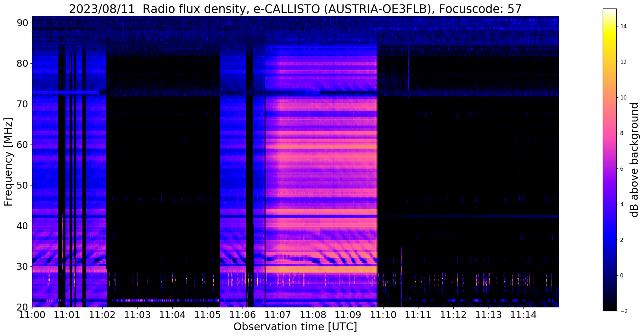Click the colorbar tick label 10
Image resolution: width=644 pixels, height=336 pixels.
623,98
